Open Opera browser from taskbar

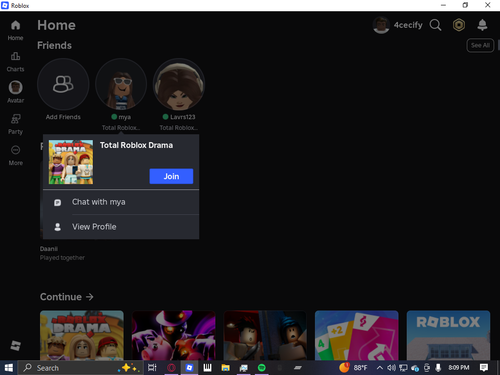click(171, 368)
